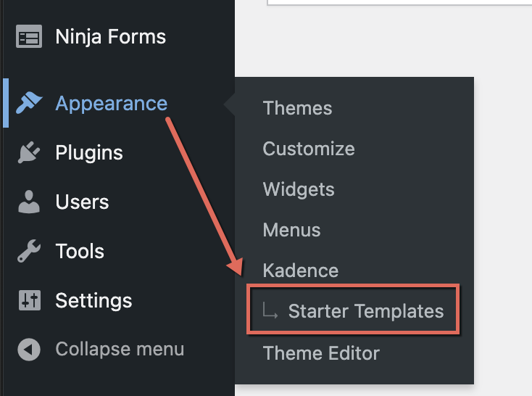Open Themes in the Appearance submenu

click(297, 108)
